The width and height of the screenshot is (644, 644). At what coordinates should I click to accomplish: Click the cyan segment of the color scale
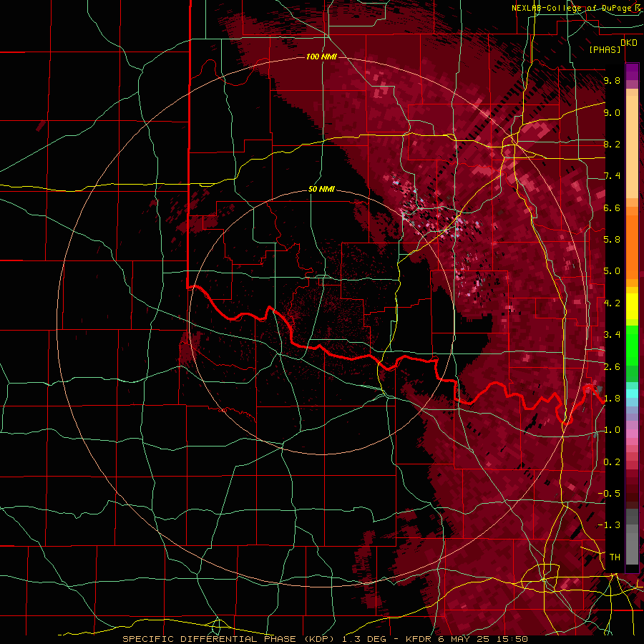632,394
